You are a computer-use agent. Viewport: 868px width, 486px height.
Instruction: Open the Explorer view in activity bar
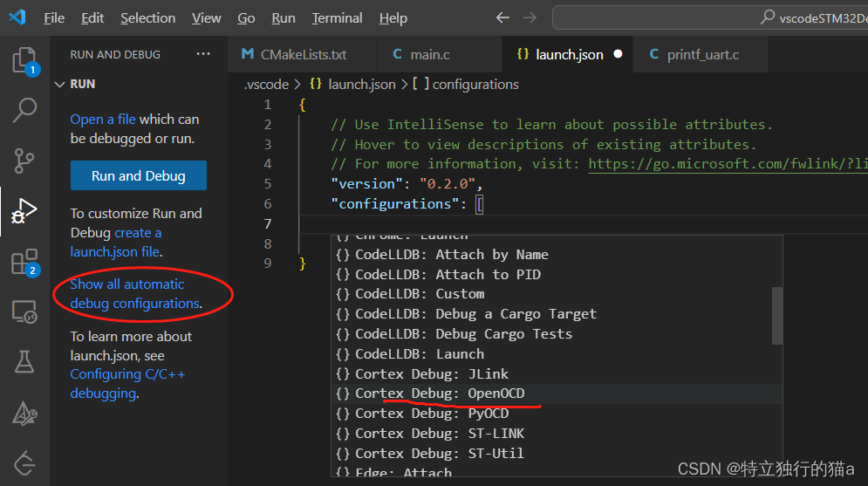(24, 60)
